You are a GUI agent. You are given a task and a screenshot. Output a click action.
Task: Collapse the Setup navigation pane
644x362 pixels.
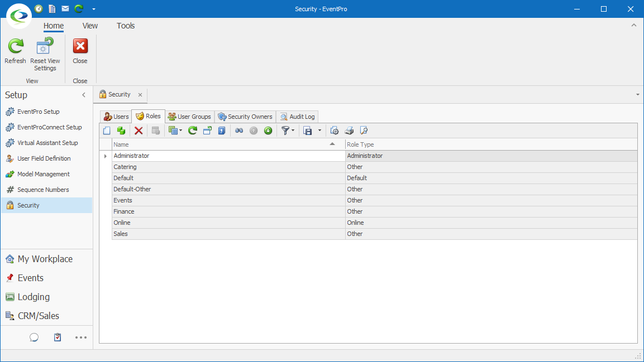coord(84,95)
